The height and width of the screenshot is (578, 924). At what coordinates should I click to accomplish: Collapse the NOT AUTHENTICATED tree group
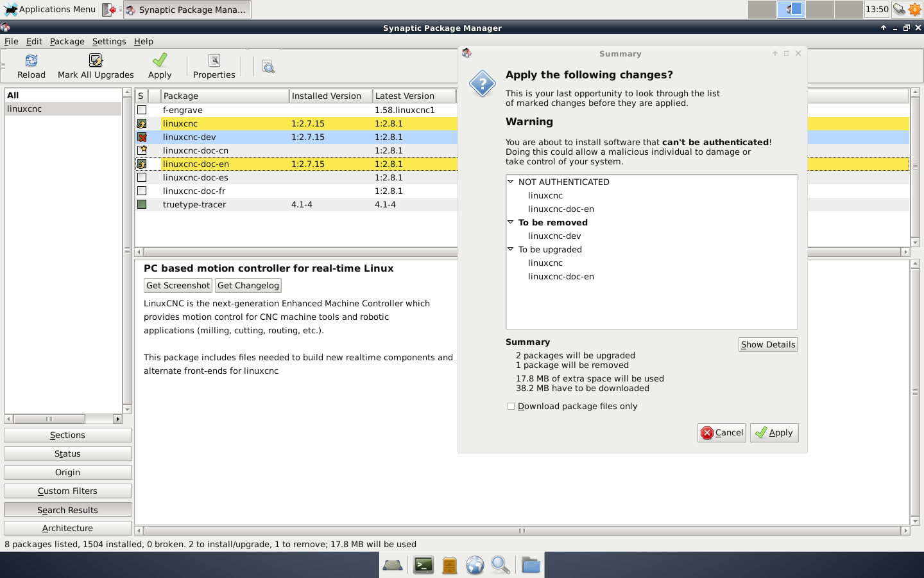coord(511,182)
